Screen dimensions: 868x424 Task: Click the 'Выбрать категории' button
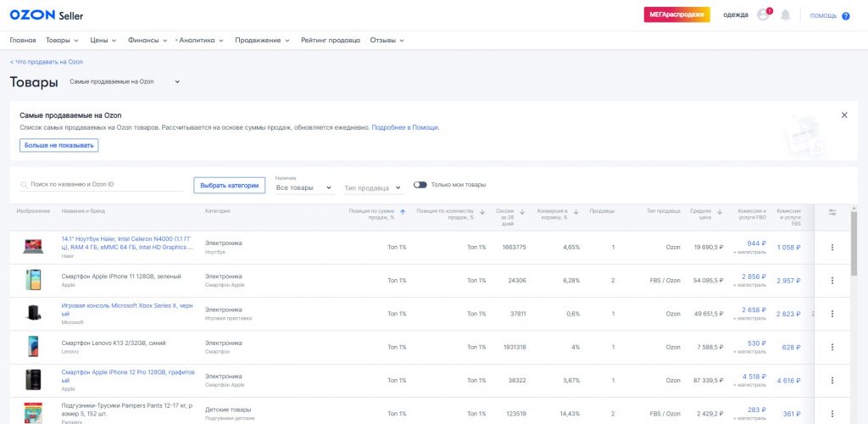pyautogui.click(x=230, y=185)
